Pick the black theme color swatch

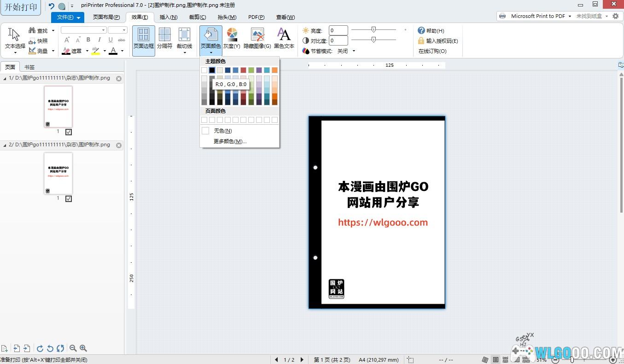(x=212, y=70)
